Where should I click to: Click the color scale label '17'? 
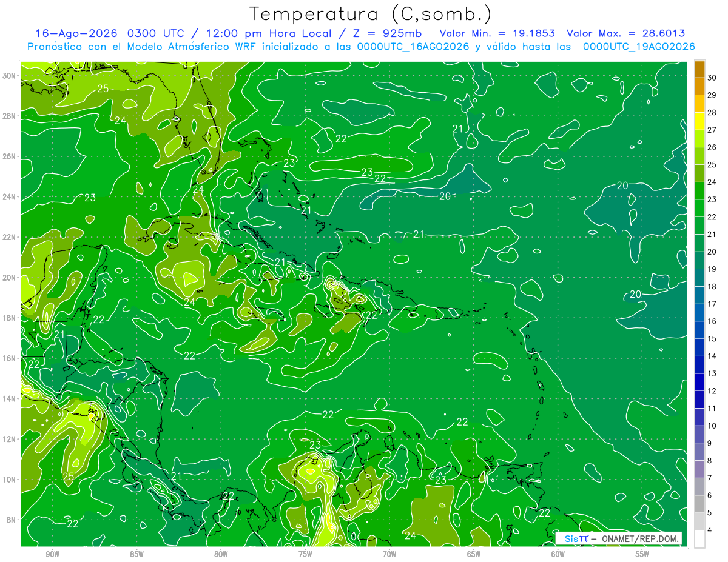(x=712, y=304)
